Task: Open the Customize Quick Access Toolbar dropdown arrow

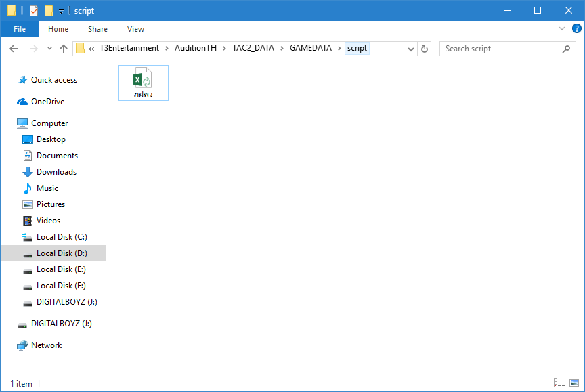Action: [61, 11]
